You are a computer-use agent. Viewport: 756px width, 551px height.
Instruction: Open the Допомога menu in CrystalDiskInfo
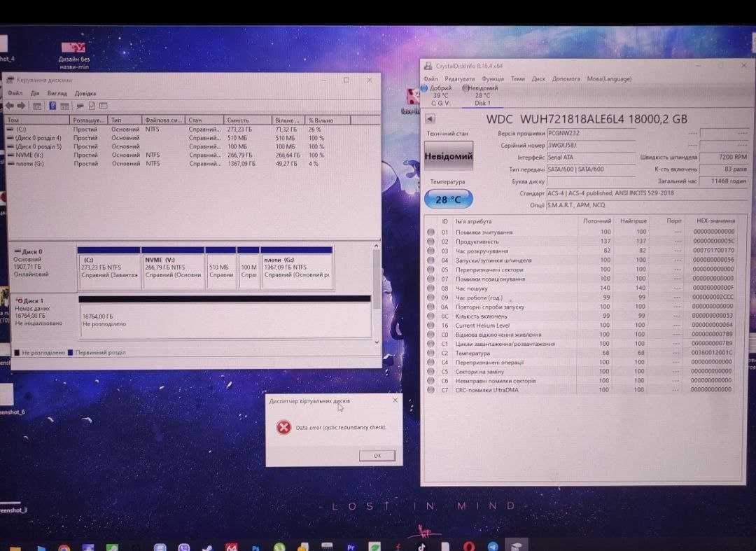[x=566, y=78]
